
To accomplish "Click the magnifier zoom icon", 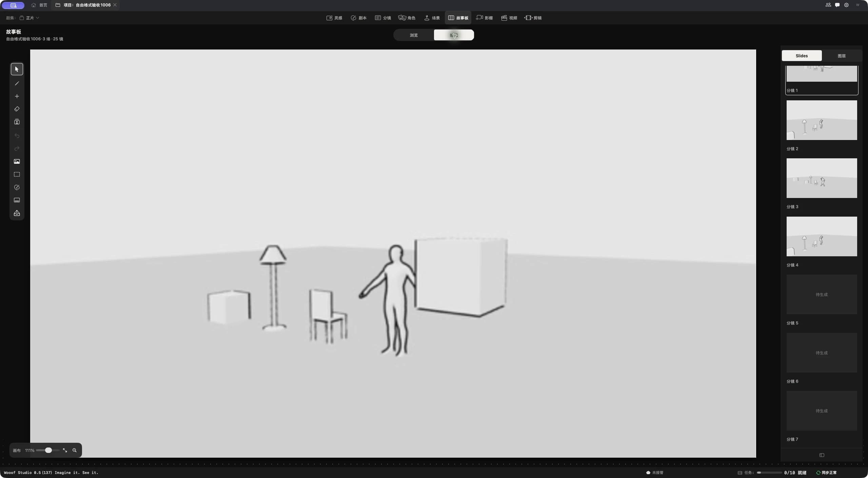I will click(x=75, y=450).
